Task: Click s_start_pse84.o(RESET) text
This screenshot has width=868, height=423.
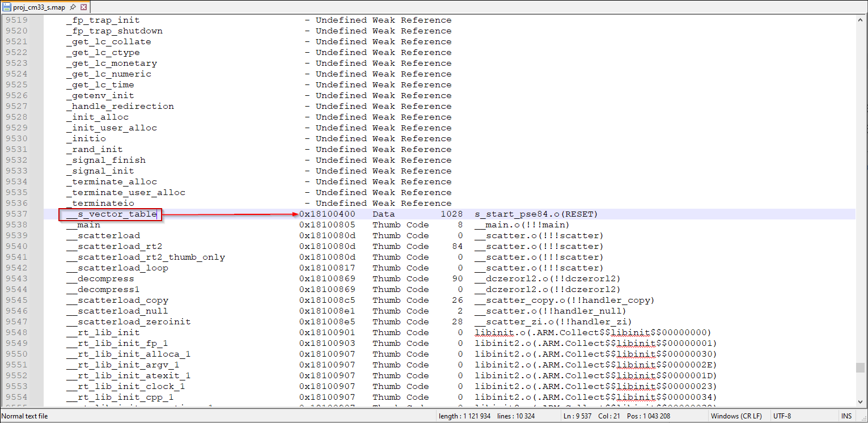Action: point(536,214)
